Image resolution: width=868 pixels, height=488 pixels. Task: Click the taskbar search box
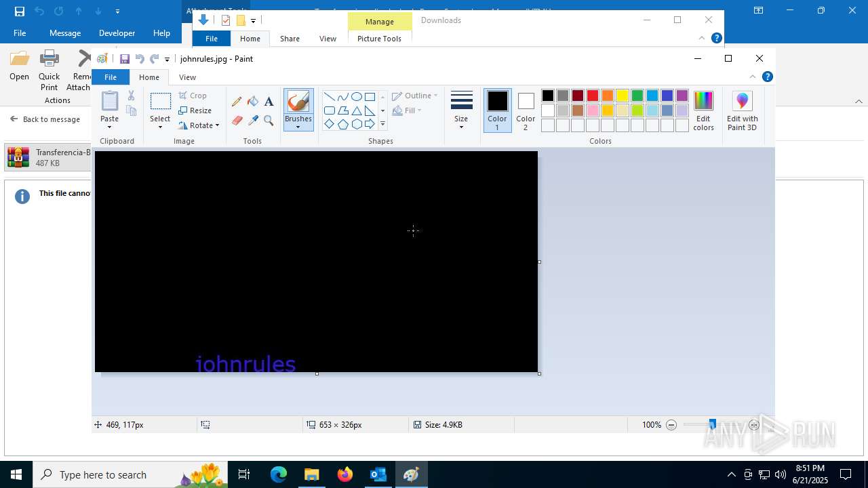130,474
